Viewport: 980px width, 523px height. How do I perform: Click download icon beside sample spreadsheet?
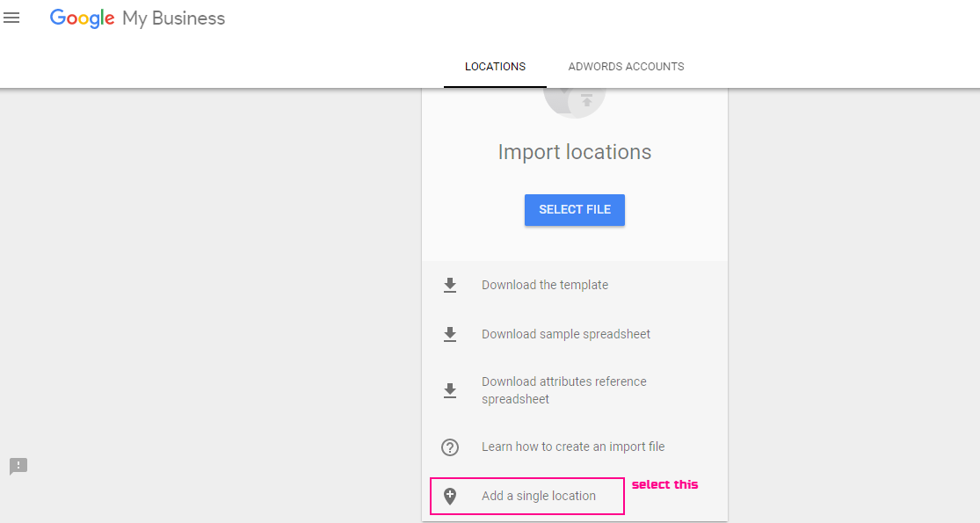tap(450, 334)
